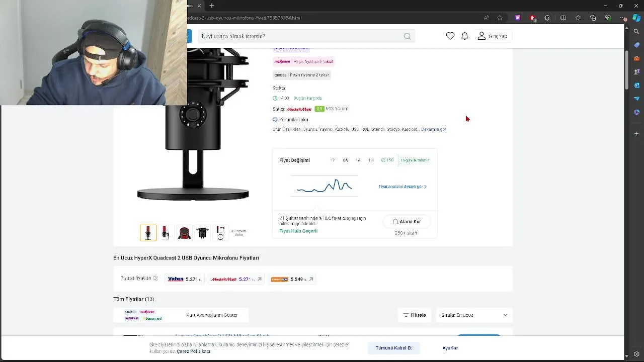The height and width of the screenshot is (362, 644).
Task: Click bell icon on Alarm Kur button
Action: click(395, 222)
